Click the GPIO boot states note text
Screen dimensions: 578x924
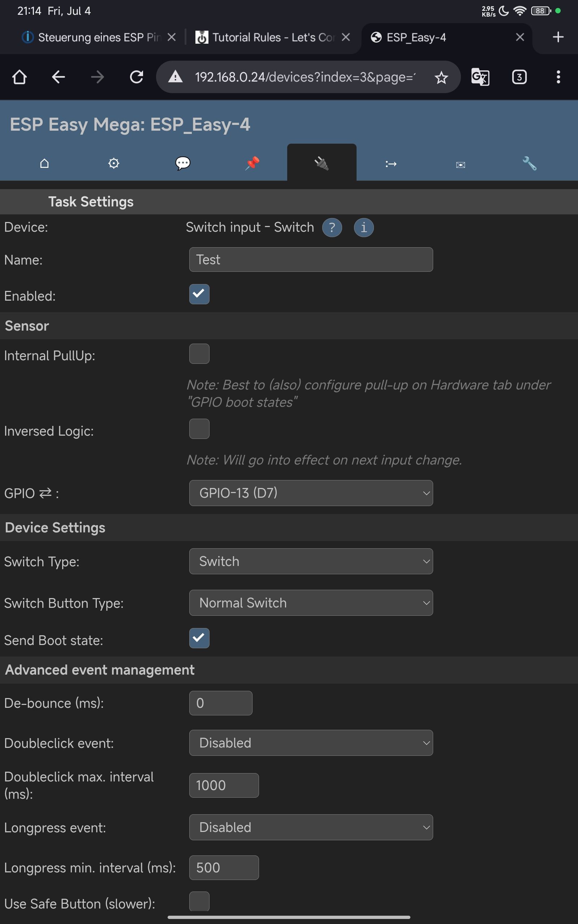(x=368, y=393)
